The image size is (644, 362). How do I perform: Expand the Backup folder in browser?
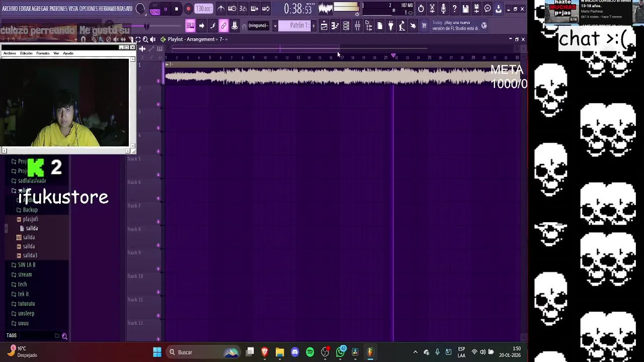point(27,210)
